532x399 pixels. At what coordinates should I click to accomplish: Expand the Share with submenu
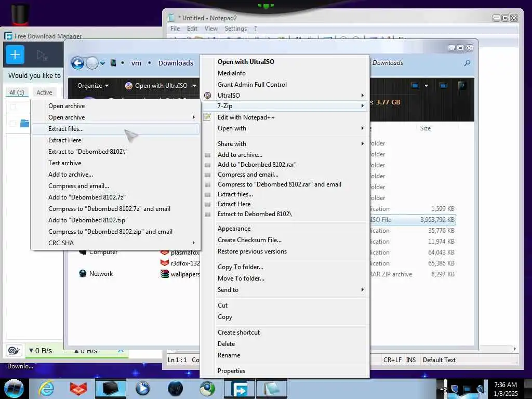coord(362,144)
